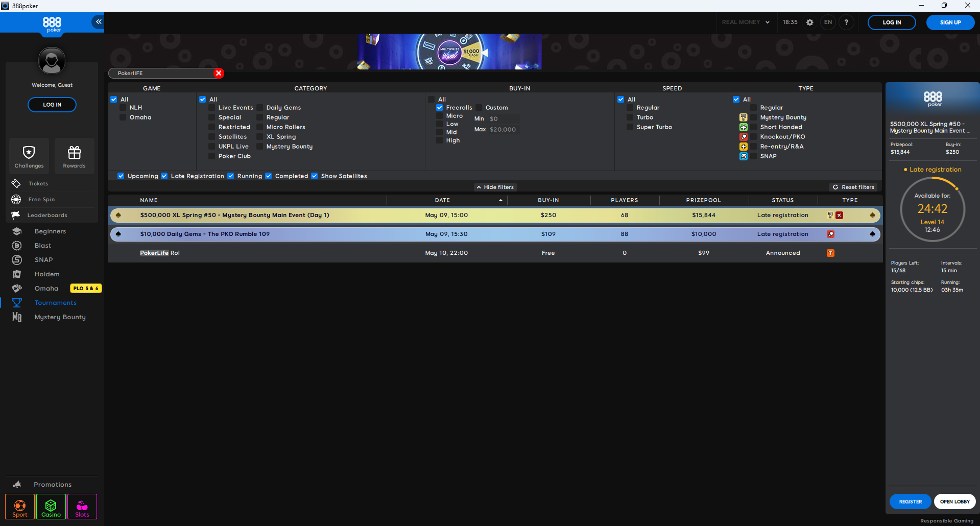
Task: Open Tournaments trophy icon
Action: (17, 303)
